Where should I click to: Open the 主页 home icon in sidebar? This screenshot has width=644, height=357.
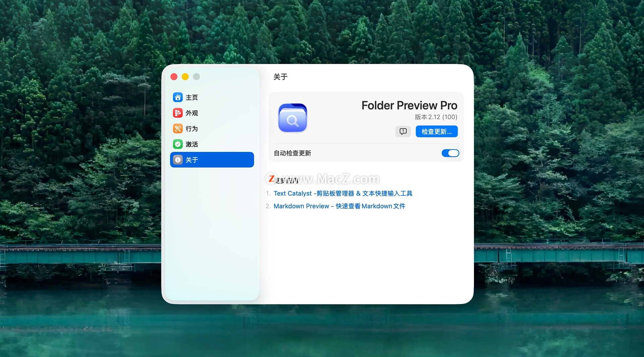pos(178,97)
